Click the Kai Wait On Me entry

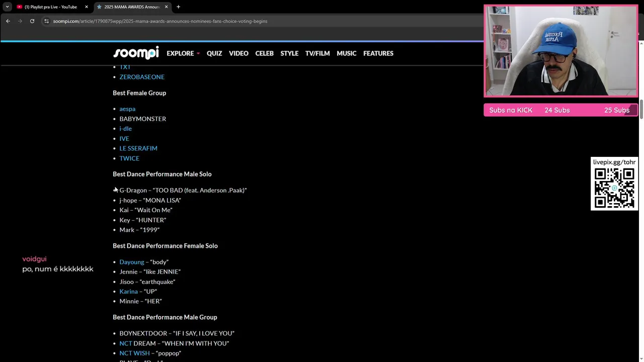tap(146, 210)
